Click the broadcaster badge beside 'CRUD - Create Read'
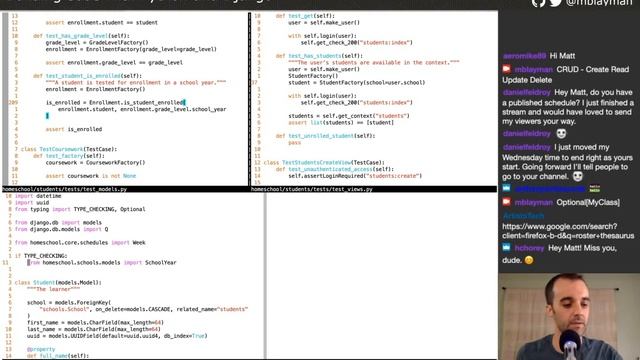 (507, 69)
